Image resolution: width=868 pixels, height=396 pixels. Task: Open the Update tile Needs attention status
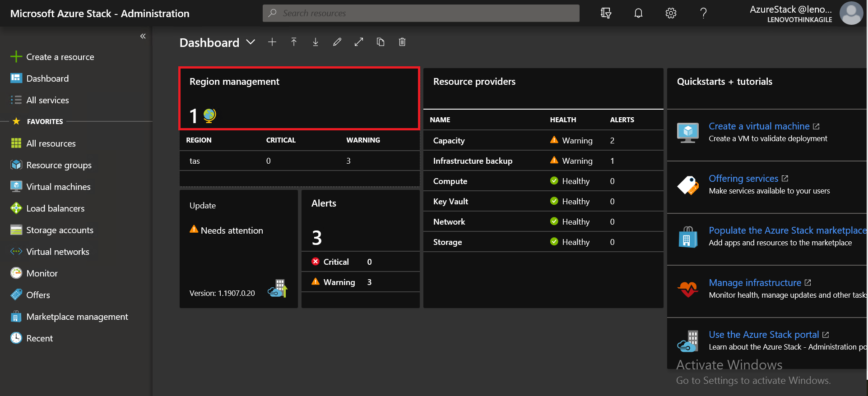pos(226,230)
